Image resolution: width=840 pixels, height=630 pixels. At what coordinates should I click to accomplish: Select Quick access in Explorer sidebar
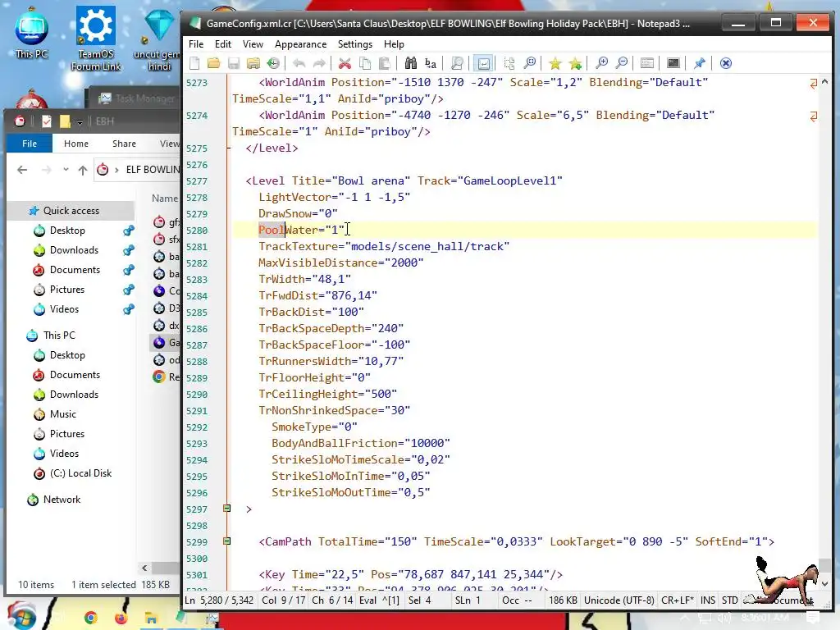pos(71,211)
